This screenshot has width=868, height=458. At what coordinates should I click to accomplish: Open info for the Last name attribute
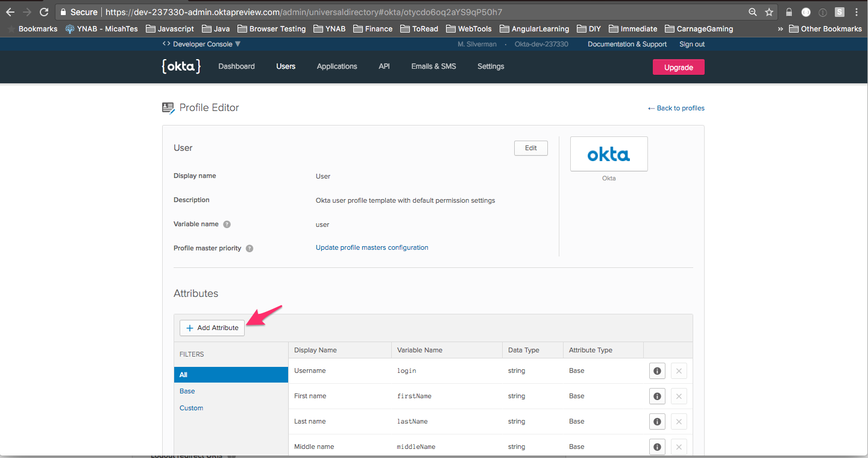point(657,422)
